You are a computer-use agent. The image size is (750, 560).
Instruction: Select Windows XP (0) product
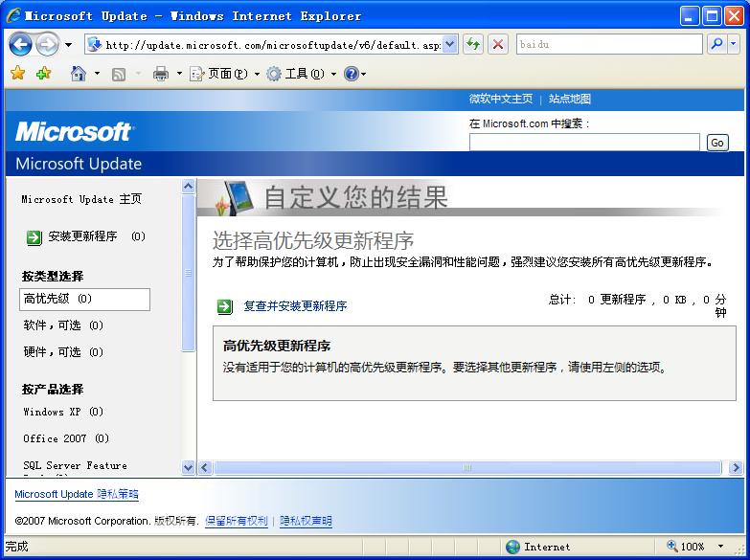point(63,412)
